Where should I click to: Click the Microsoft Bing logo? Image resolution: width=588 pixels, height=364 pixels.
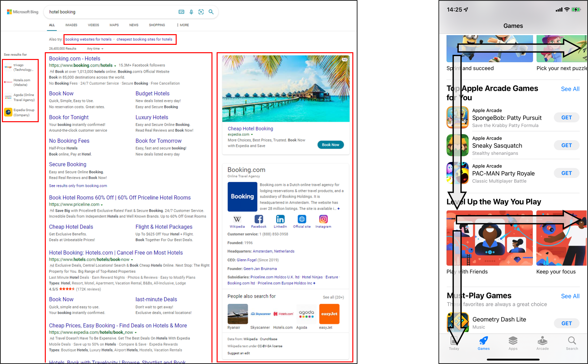pyautogui.click(x=23, y=12)
